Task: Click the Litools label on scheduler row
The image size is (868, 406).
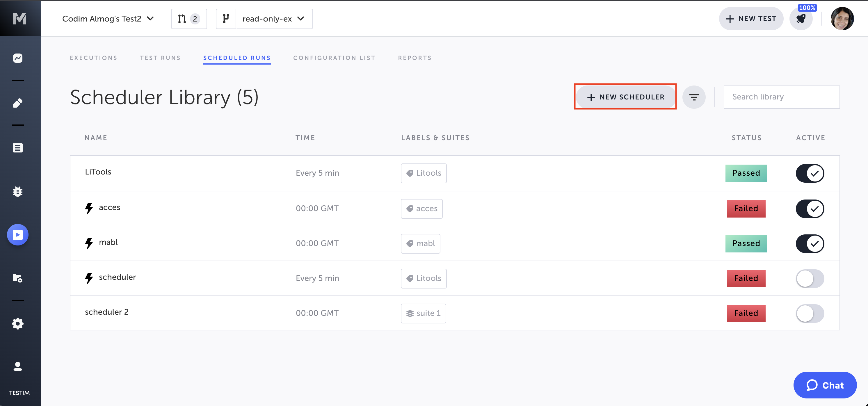Action: pos(424,278)
